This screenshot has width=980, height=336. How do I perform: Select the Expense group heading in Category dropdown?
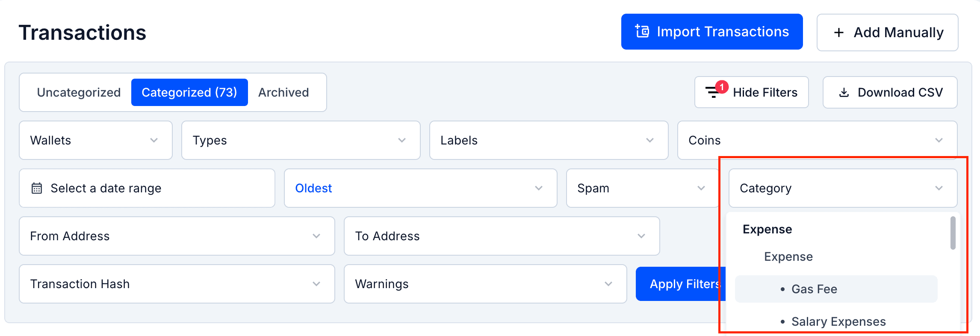(x=767, y=229)
